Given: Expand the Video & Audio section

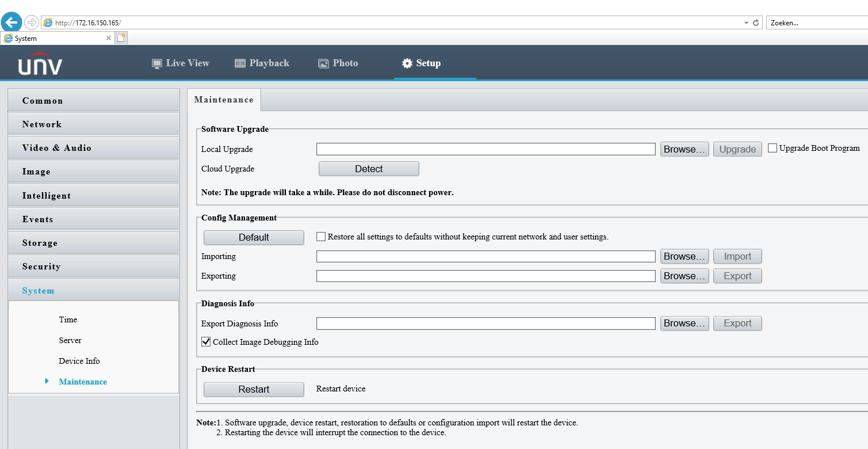Looking at the screenshot, I should point(94,147).
